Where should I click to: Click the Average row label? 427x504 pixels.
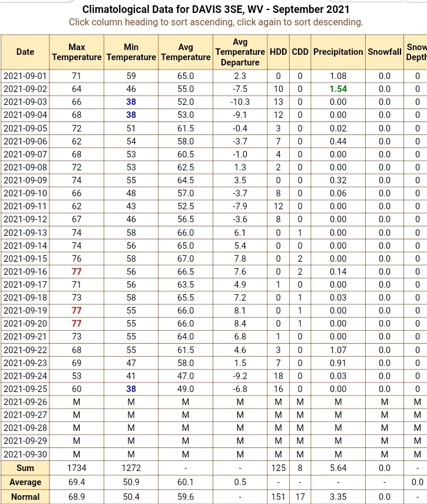25,482
